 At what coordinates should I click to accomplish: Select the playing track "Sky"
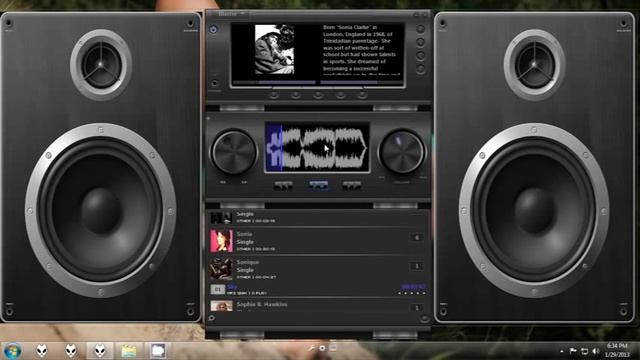pyautogui.click(x=318, y=289)
